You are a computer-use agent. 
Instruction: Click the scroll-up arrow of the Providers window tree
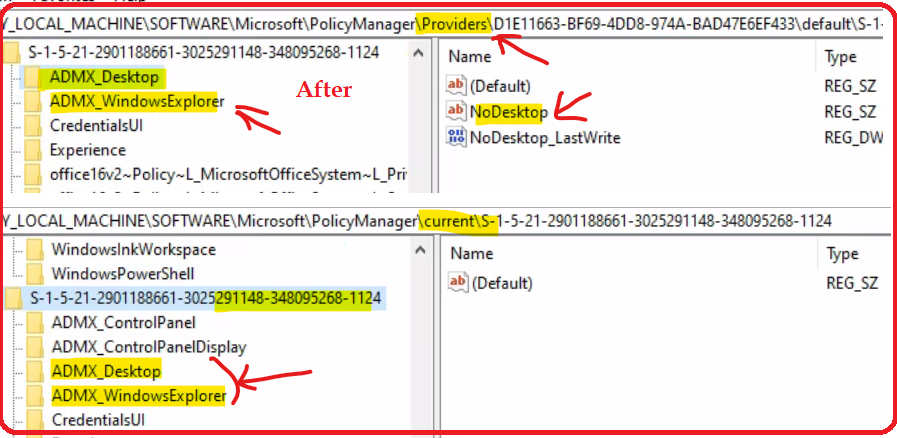419,53
